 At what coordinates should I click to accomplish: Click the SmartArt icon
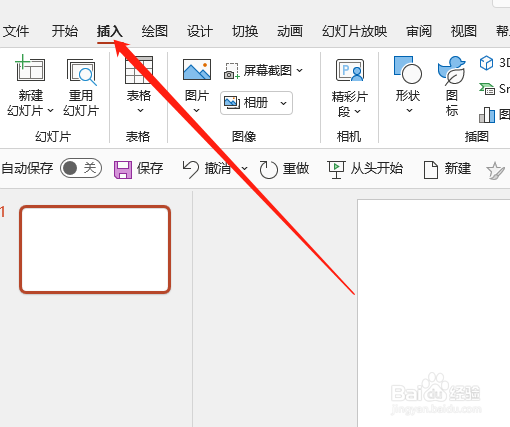coord(487,89)
